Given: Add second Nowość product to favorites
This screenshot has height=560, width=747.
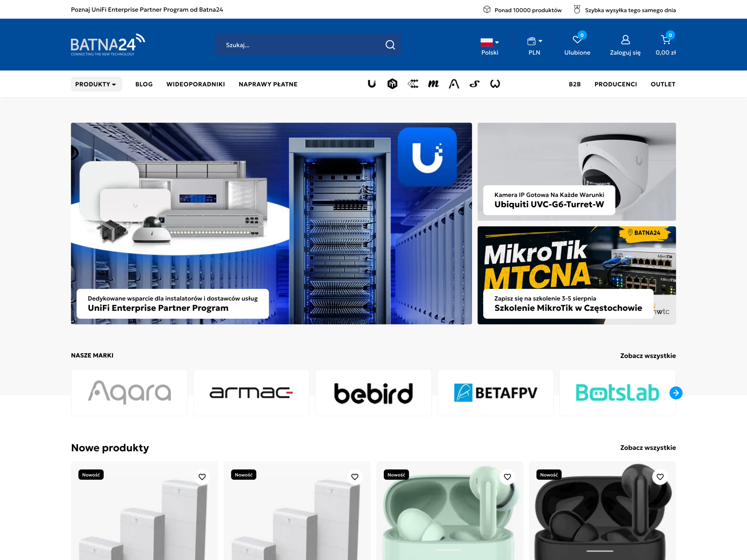Looking at the screenshot, I should coord(355,477).
